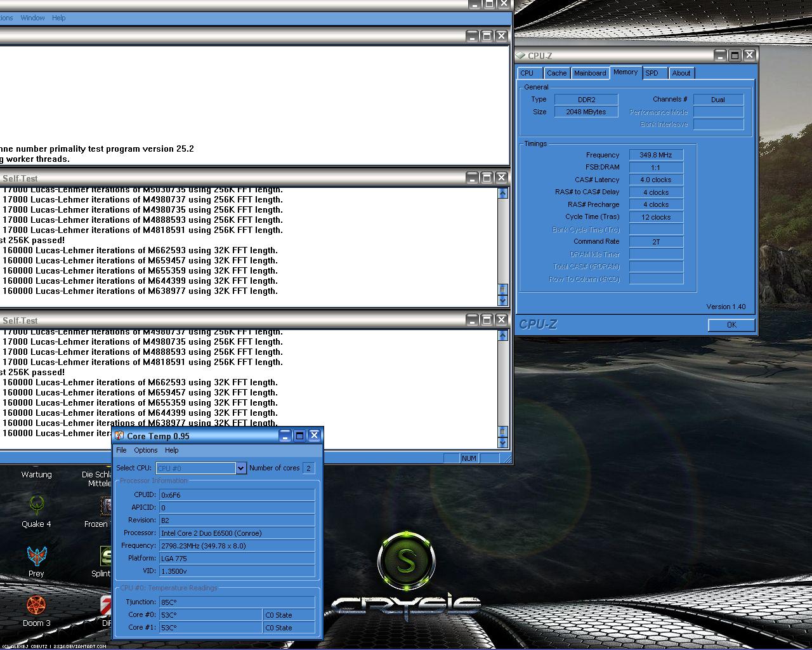812x650 pixels.
Task: Click the Revision B2 field
Action: click(237, 521)
